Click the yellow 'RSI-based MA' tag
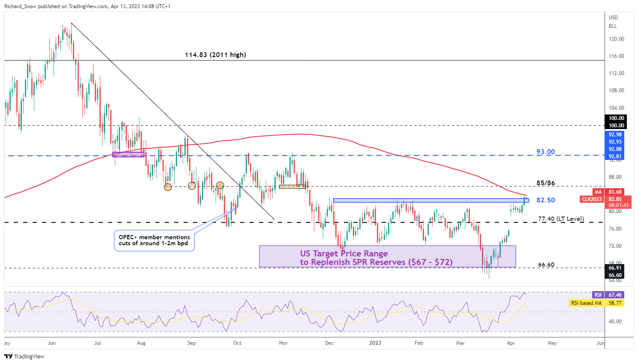The height and width of the screenshot is (364, 638). [587, 303]
